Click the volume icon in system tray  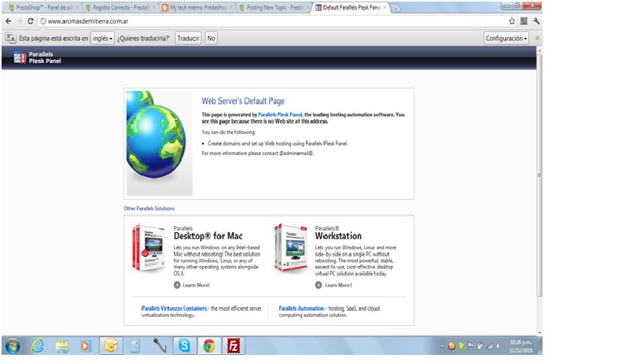[499, 346]
